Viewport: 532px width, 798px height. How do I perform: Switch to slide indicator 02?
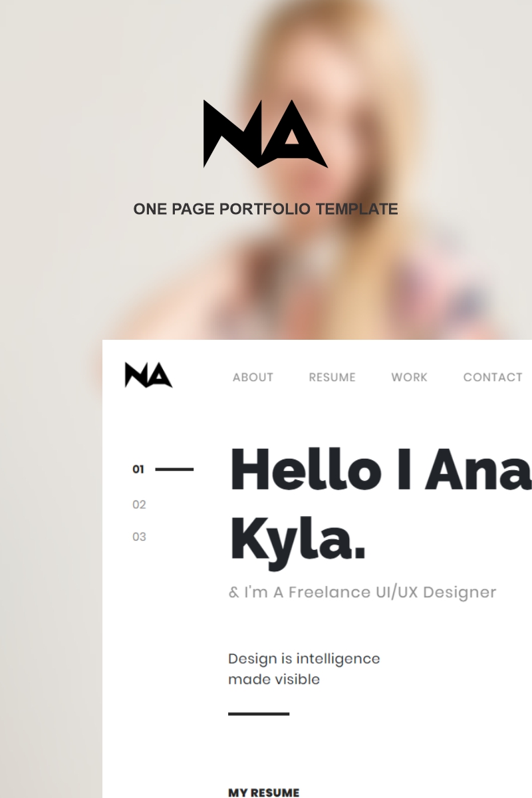click(139, 505)
